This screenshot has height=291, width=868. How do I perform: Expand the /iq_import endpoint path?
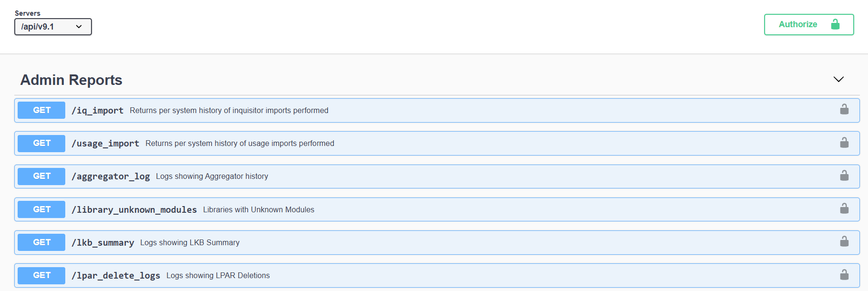click(x=97, y=111)
